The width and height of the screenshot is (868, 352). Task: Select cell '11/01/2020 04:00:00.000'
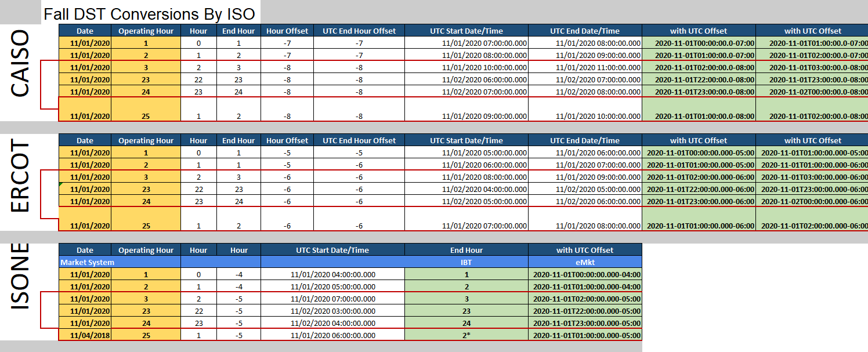coord(332,274)
